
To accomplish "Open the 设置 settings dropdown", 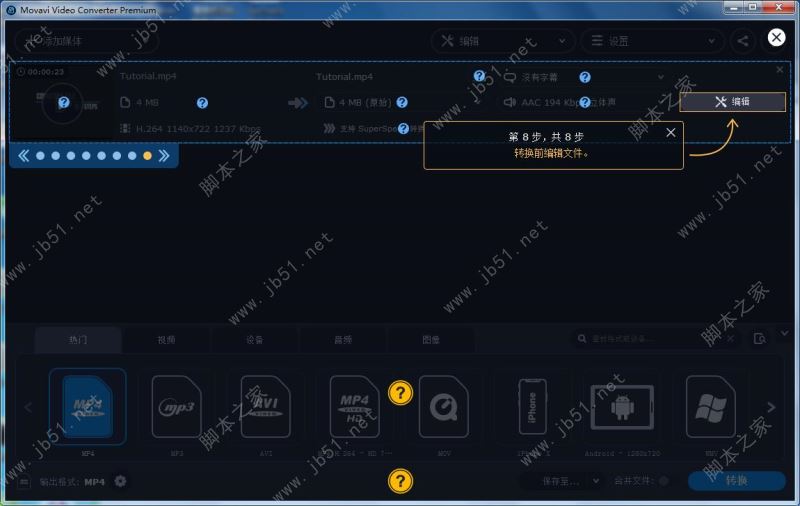I will click(653, 41).
